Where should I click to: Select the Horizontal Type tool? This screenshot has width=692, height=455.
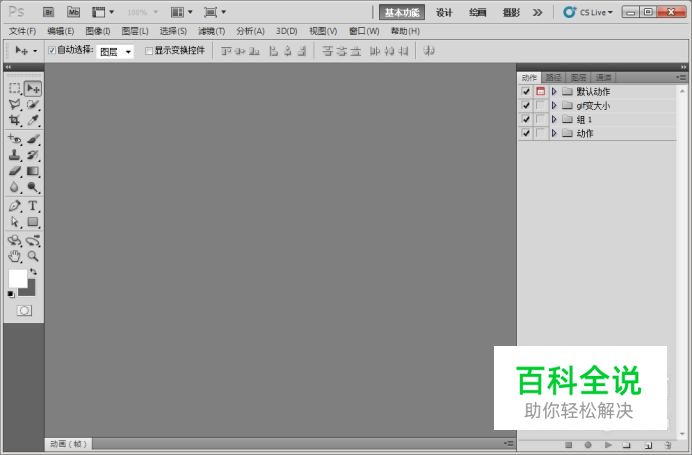pyautogui.click(x=33, y=206)
